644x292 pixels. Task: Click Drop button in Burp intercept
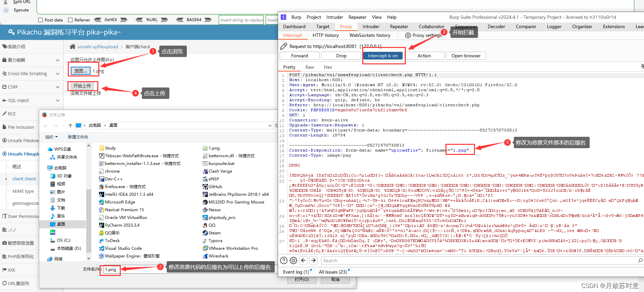(341, 56)
